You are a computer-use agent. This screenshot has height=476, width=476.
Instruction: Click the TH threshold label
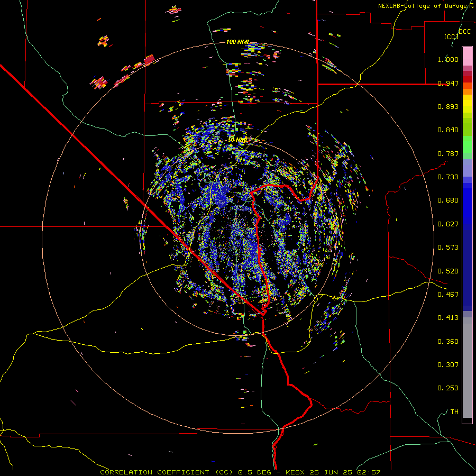point(454,412)
